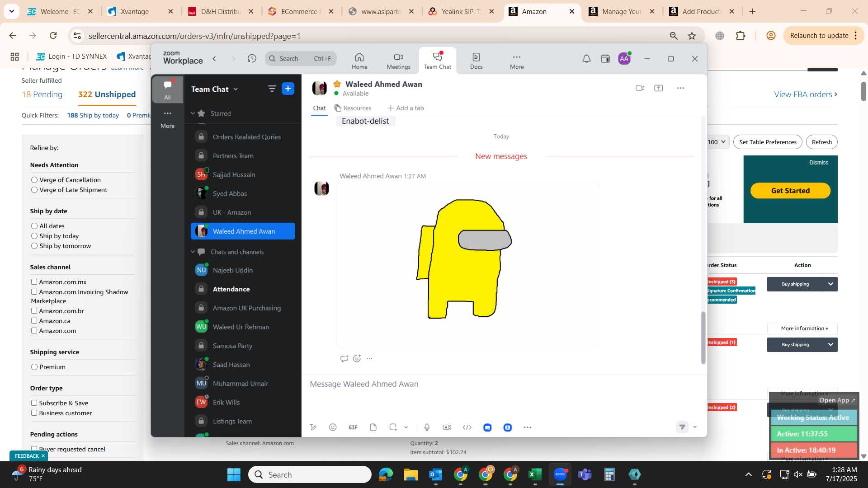
Task: Bookmark this page star icon
Action: (692, 36)
